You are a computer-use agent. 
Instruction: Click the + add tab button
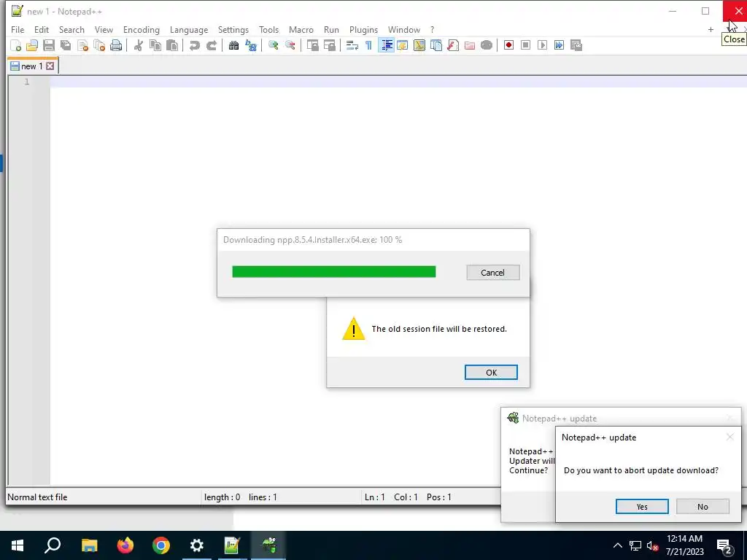[711, 29]
